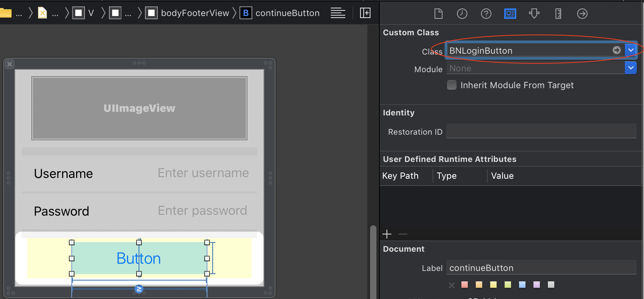Image resolution: width=644 pixels, height=299 pixels.
Task: Open the Attributes inspector tab
Action: (x=534, y=14)
